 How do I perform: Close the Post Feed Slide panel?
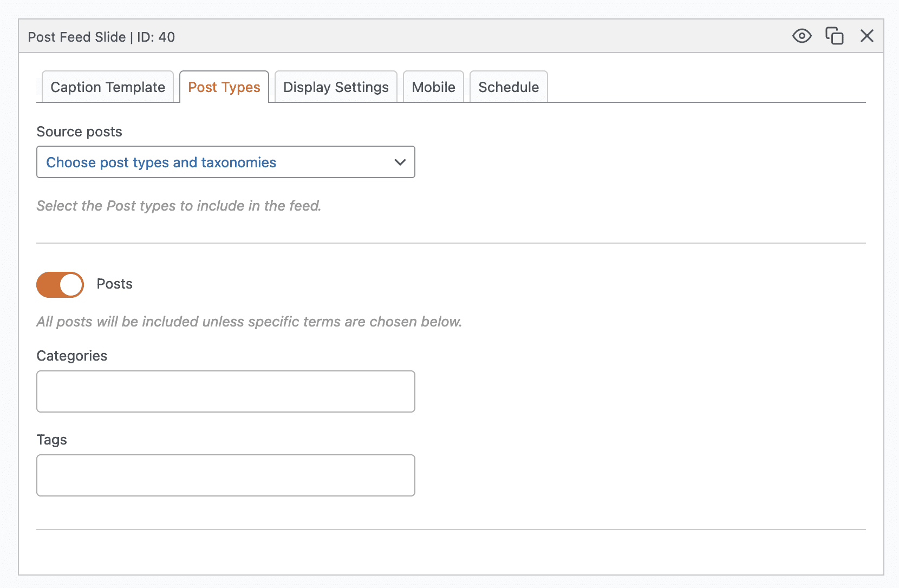pos(867,36)
